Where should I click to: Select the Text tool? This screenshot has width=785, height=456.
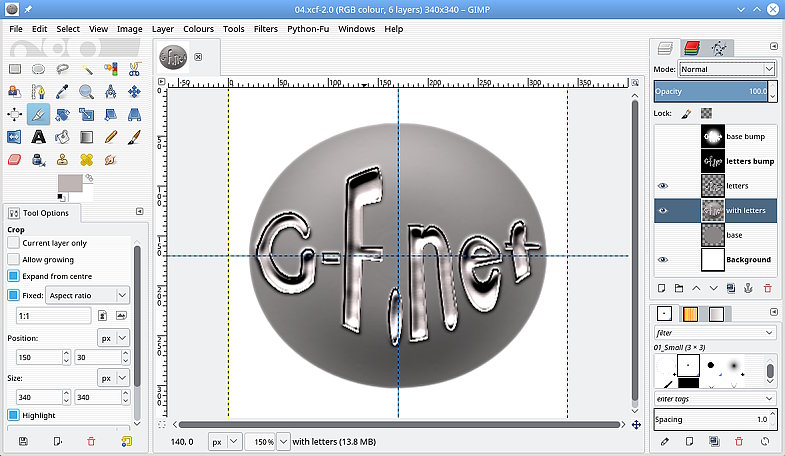tap(38, 137)
